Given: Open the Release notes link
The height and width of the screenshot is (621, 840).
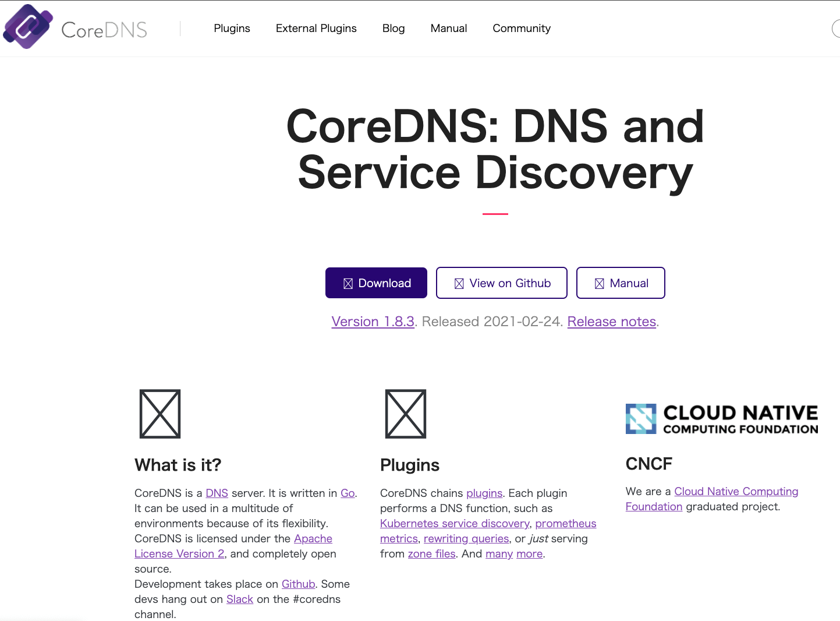Looking at the screenshot, I should pos(612,322).
